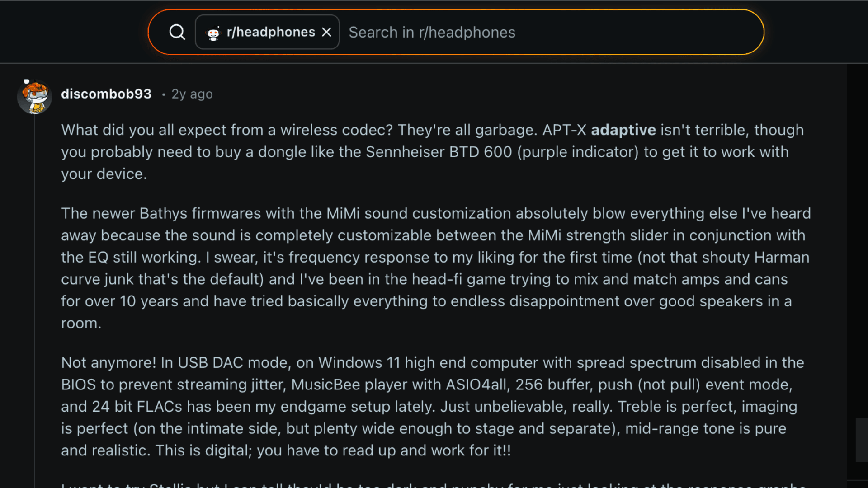Select the discombob93 username text

click(x=106, y=94)
